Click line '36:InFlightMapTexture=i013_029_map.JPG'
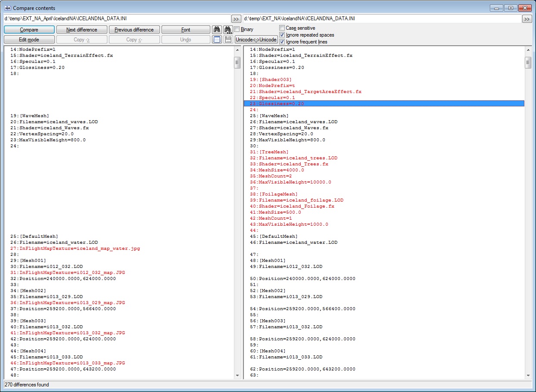 pos(68,303)
